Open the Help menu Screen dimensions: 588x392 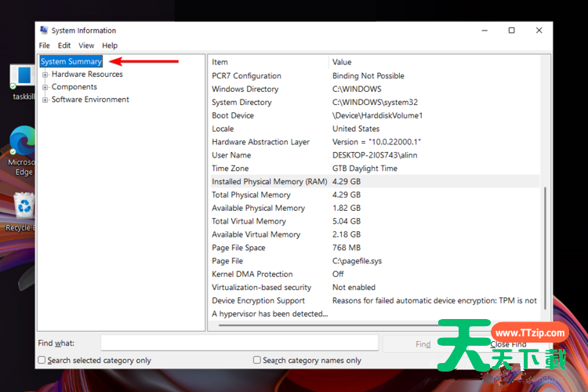point(110,45)
